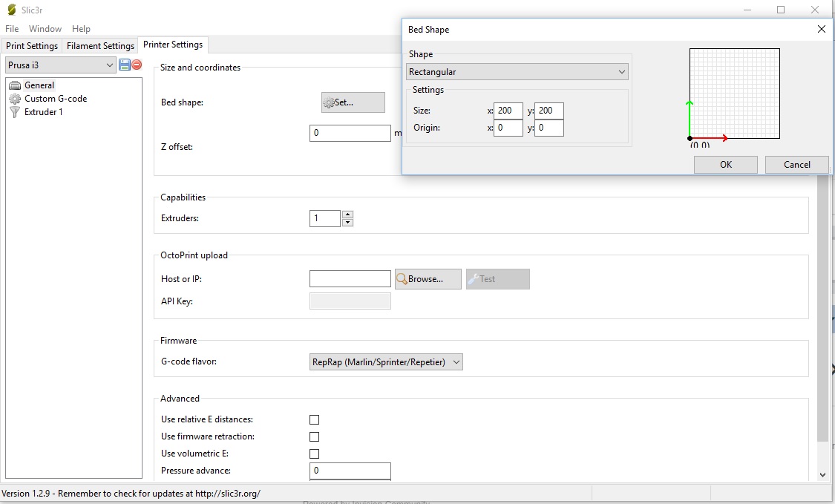
Task: Select the Printer Settings tab
Action: 173,45
